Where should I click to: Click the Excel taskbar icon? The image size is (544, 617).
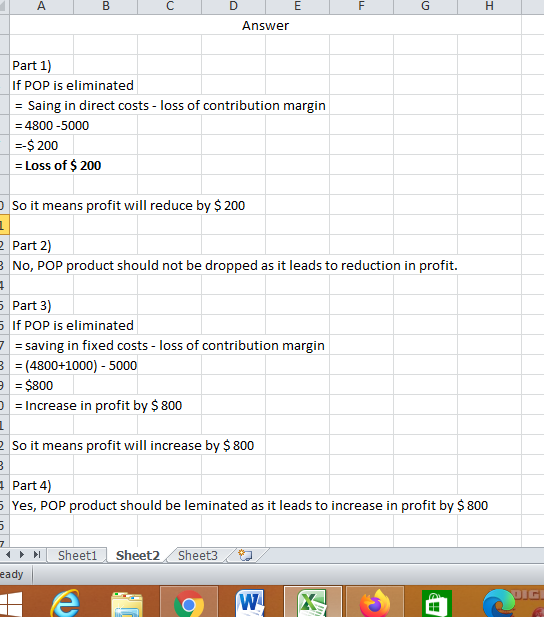[313, 602]
